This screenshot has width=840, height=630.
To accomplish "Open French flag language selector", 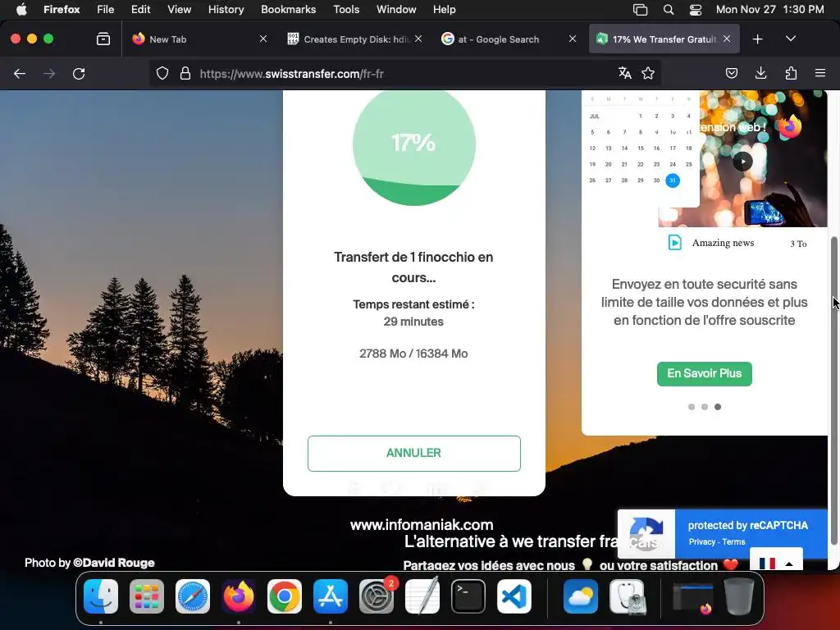I will tap(776, 559).
